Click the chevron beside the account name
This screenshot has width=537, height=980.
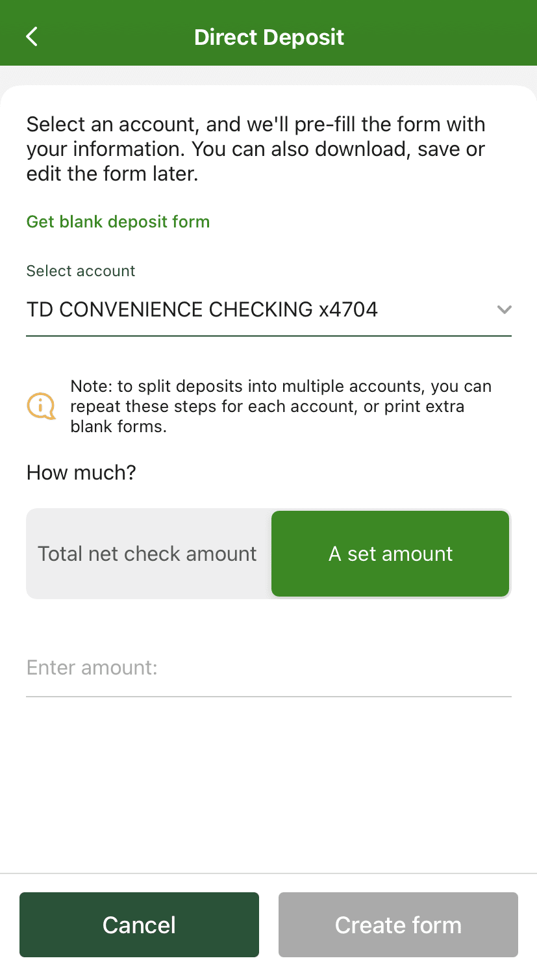[x=505, y=310]
